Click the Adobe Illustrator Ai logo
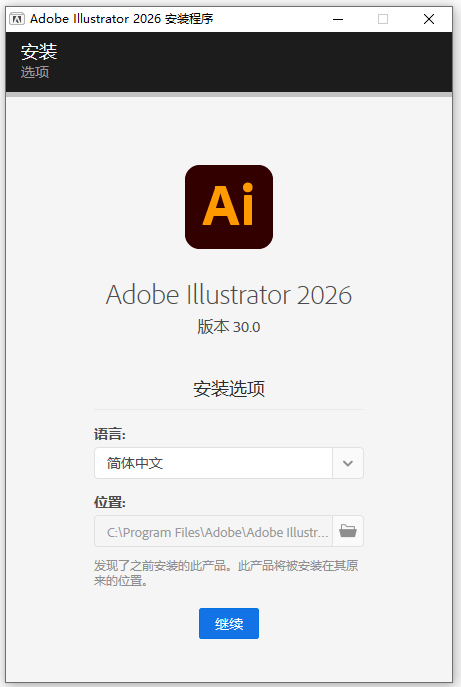This screenshot has height=687, width=461. [229, 207]
